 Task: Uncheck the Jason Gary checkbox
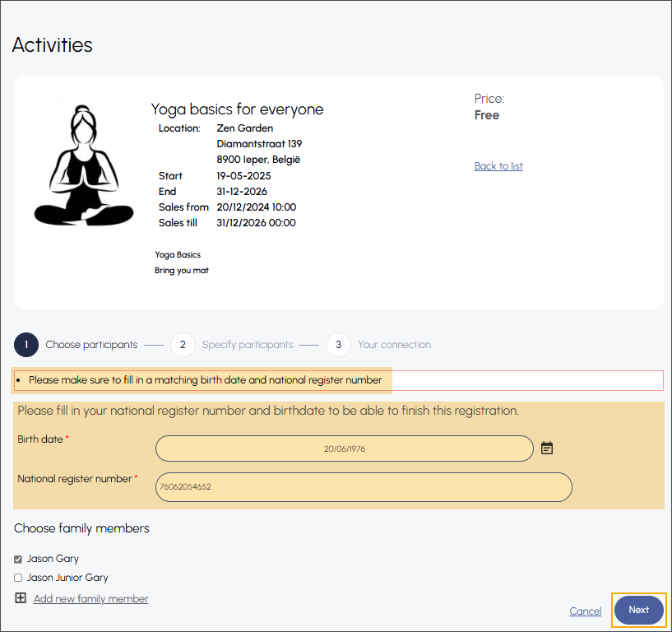tap(18, 559)
